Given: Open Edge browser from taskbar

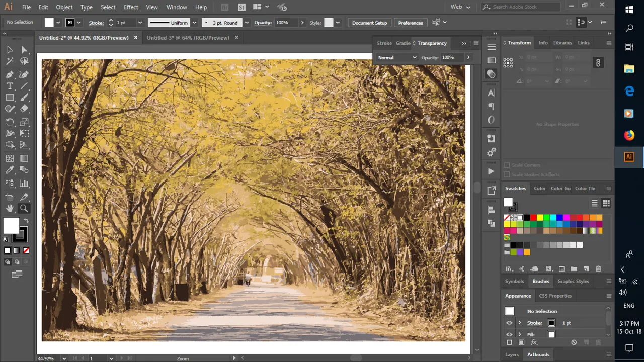Looking at the screenshot, I should coord(629,91).
